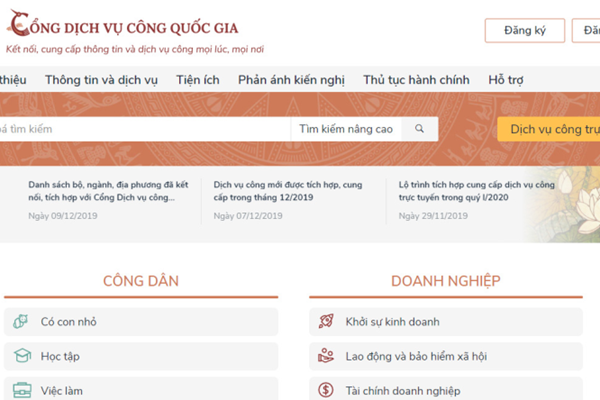Open news Danh sách bộ, ngành, địa phương
This screenshot has height=400, width=600.
(108, 191)
